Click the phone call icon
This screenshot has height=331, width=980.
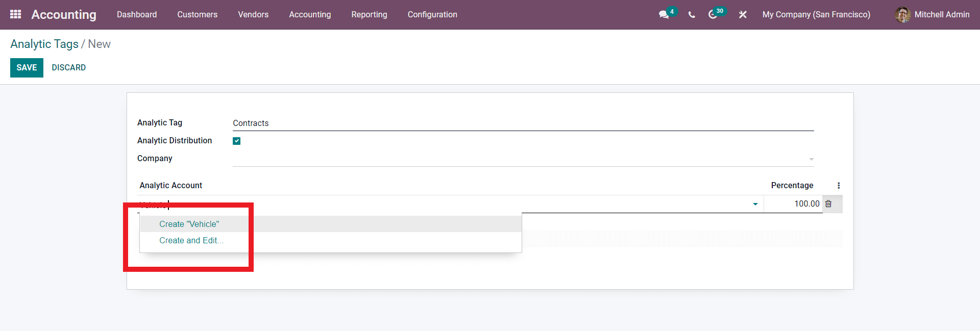(x=692, y=15)
